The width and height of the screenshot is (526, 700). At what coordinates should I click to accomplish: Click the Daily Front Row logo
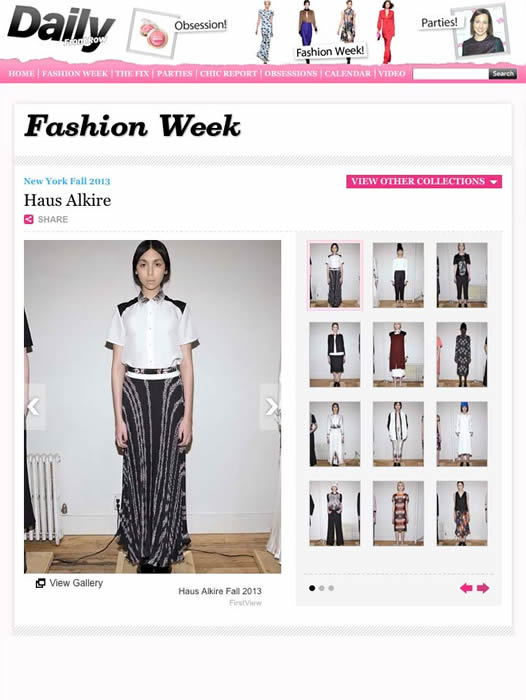(x=61, y=28)
